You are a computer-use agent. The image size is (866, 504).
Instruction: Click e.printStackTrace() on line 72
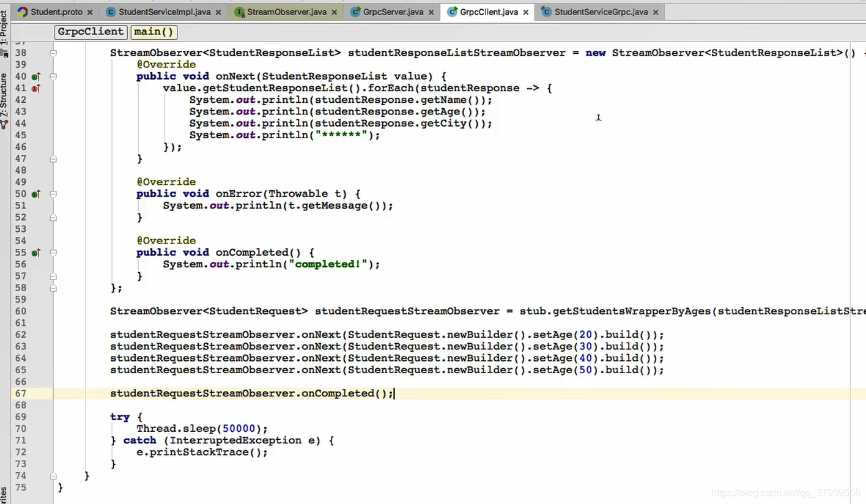coord(199,452)
